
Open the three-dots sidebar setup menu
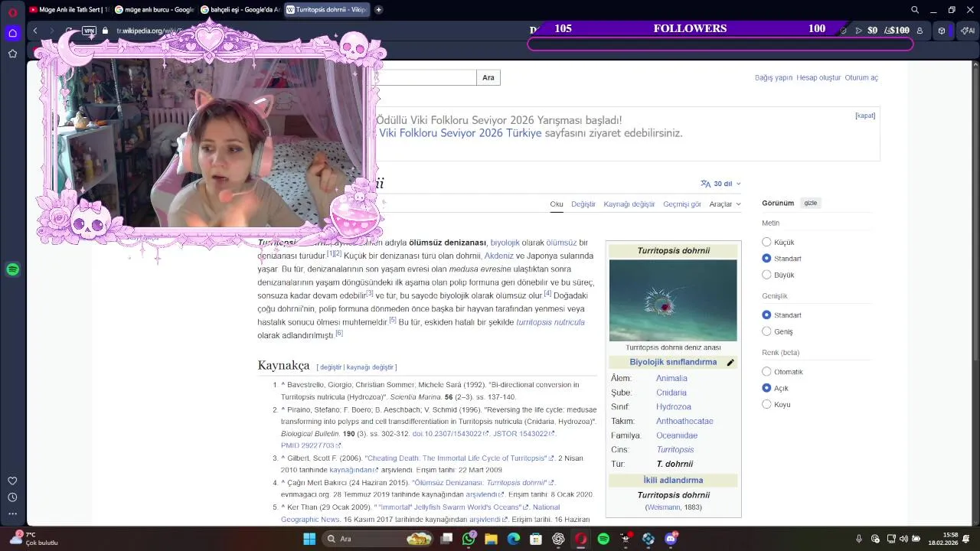point(12,514)
